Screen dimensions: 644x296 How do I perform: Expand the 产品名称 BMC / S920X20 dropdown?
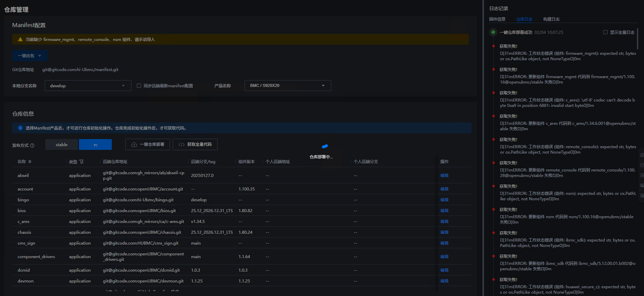(x=288, y=86)
